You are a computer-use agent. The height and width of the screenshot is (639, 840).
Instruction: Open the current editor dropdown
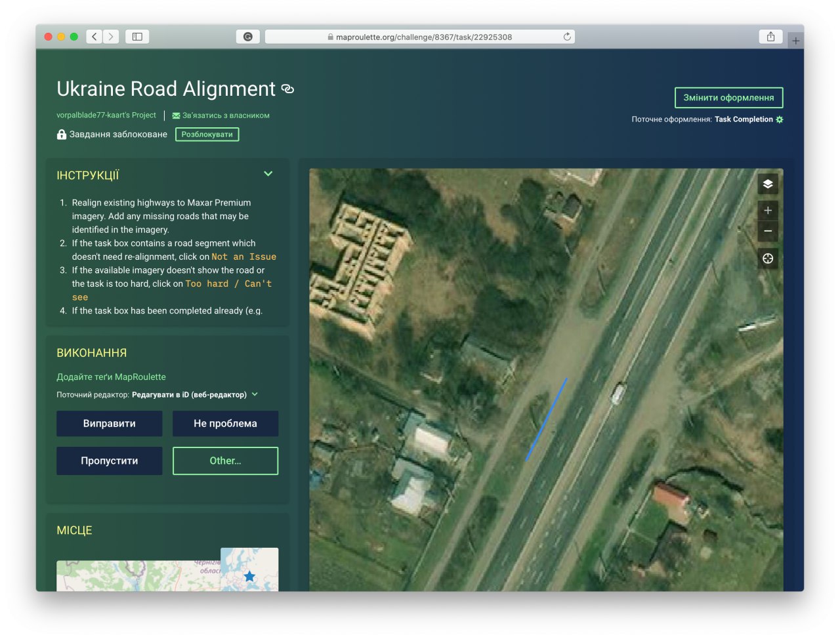pos(255,394)
